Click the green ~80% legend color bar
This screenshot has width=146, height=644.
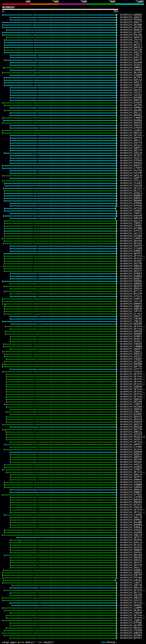click(x=101, y=4)
